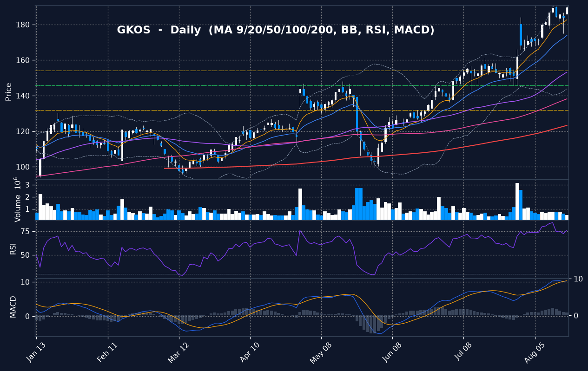Click the RSI tick label 75
The width and height of the screenshot is (588, 371).
click(26, 232)
